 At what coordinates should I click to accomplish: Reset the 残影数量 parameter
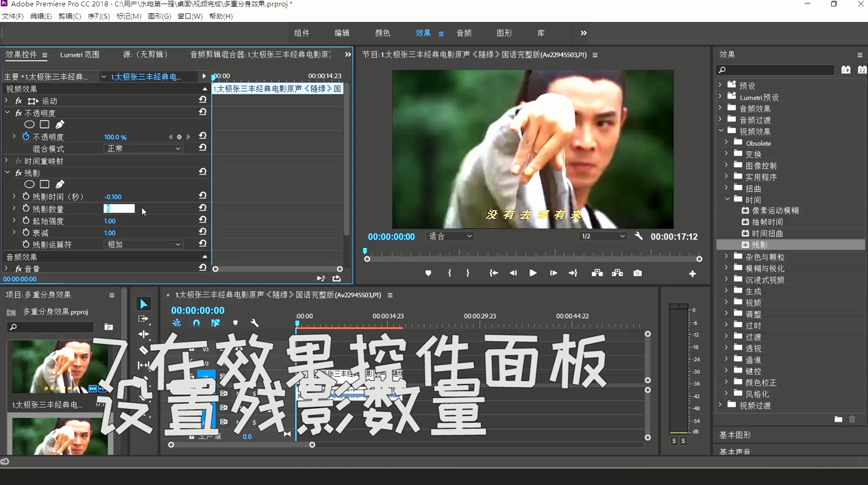click(203, 208)
